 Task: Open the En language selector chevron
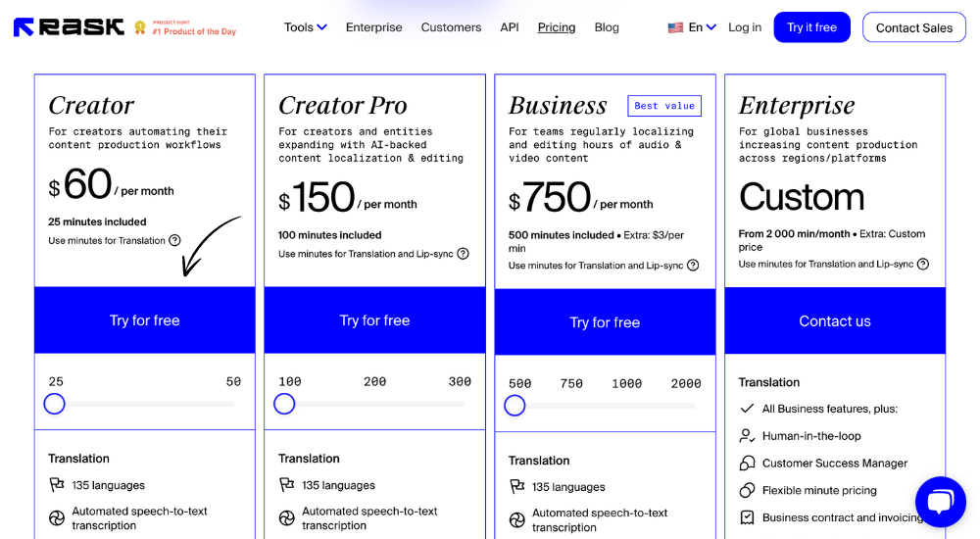(x=711, y=26)
